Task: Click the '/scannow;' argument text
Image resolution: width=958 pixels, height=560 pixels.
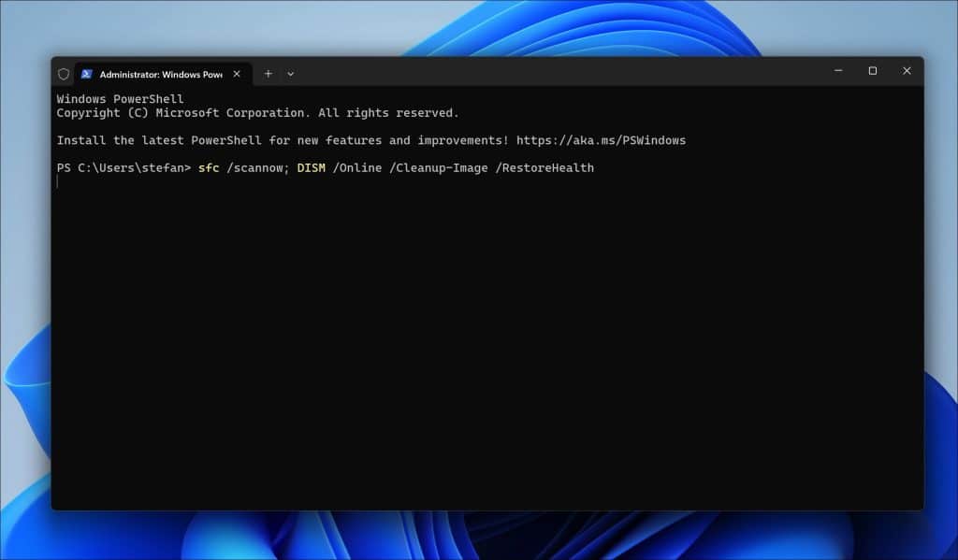Action: point(258,168)
